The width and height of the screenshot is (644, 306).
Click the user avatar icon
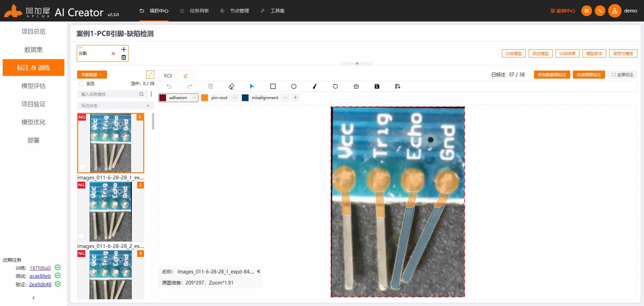pos(614,11)
